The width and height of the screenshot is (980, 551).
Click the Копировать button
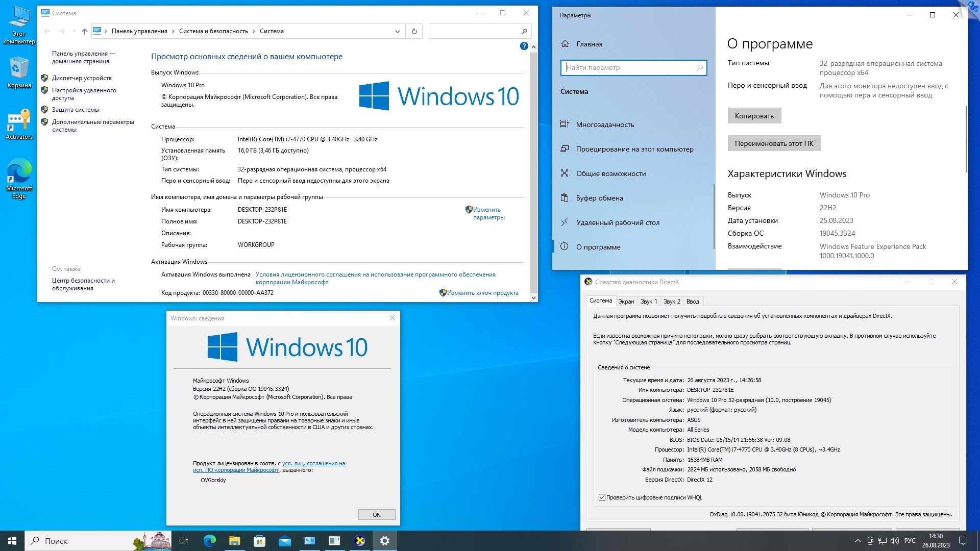pos(754,116)
